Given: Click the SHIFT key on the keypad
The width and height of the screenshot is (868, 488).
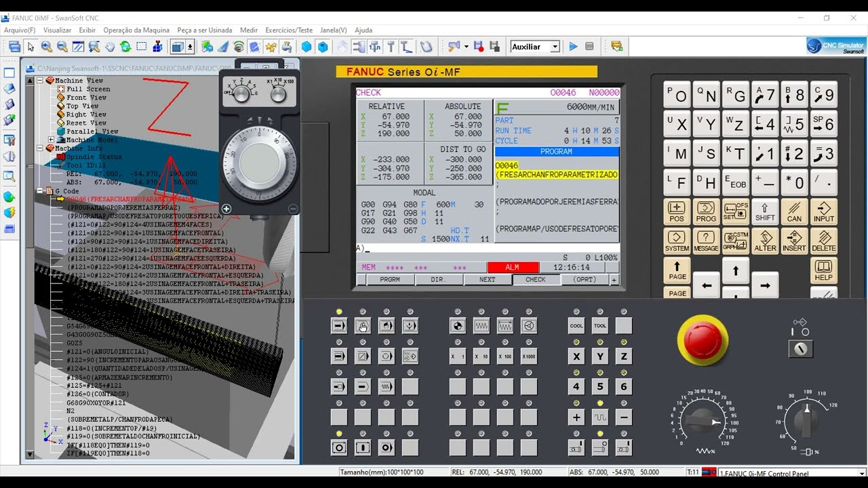Looking at the screenshot, I should [x=765, y=212].
